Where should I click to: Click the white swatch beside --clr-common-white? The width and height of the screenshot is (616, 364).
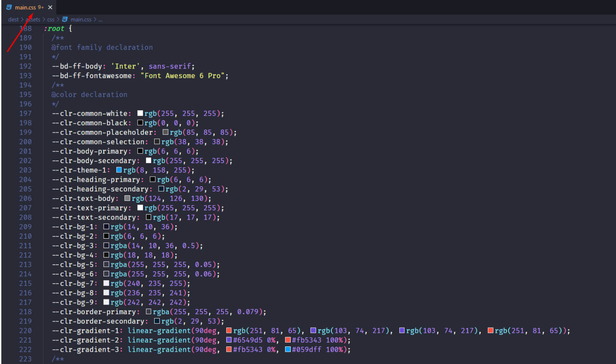click(140, 113)
